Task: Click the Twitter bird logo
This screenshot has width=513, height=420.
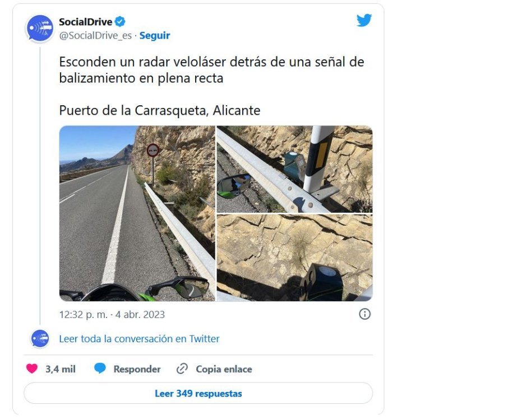Action: pos(364,20)
